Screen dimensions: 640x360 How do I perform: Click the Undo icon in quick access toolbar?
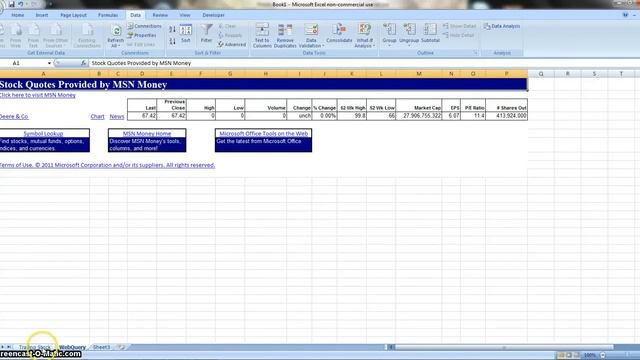tap(20, 4)
